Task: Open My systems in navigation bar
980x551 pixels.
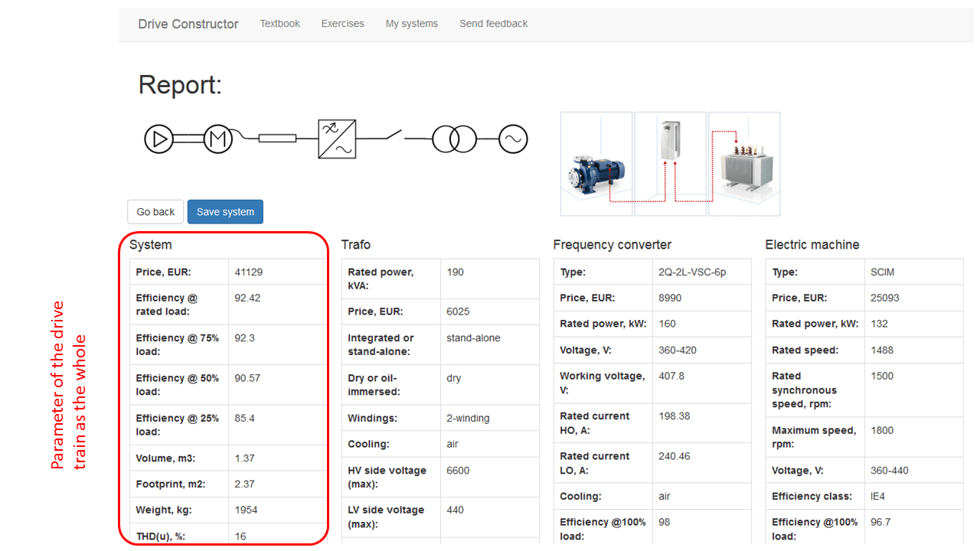Action: [412, 24]
